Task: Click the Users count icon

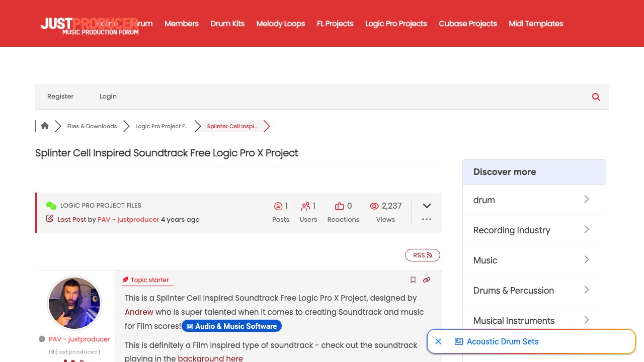Action: coord(305,206)
